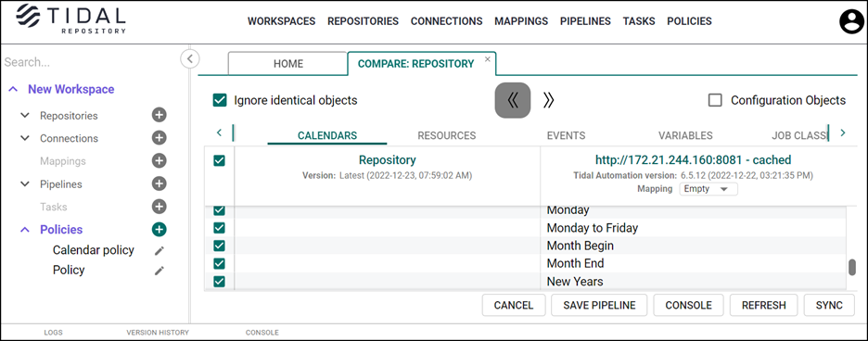Collapse the New Workspace tree node

(14, 89)
